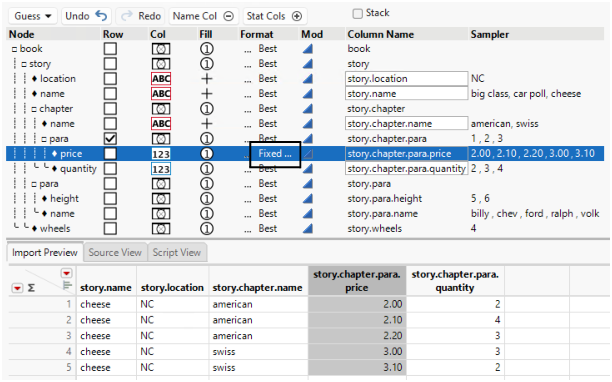Image resolution: width=612 pixels, height=382 pixels.
Task: Click the story.chapter.para.quantity column name field
Action: click(x=406, y=169)
